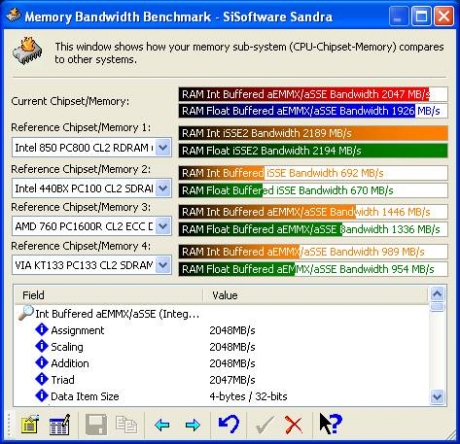Image resolution: width=460 pixels, height=444 pixels.
Task: Click the magnifier icon beside Int Buffered row
Action: click(26, 313)
